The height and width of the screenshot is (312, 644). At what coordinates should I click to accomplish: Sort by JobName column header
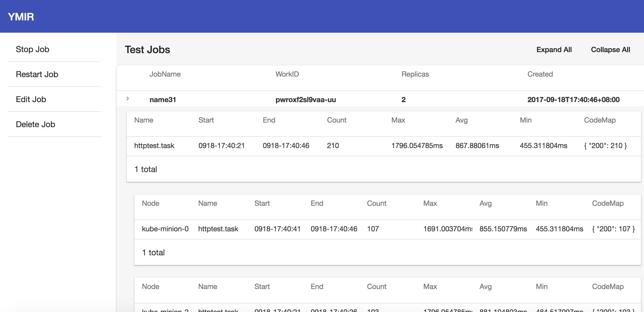[x=165, y=74]
